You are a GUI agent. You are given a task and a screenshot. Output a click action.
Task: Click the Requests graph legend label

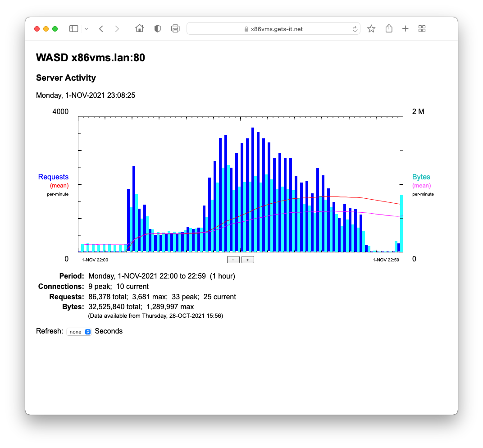coord(53,177)
